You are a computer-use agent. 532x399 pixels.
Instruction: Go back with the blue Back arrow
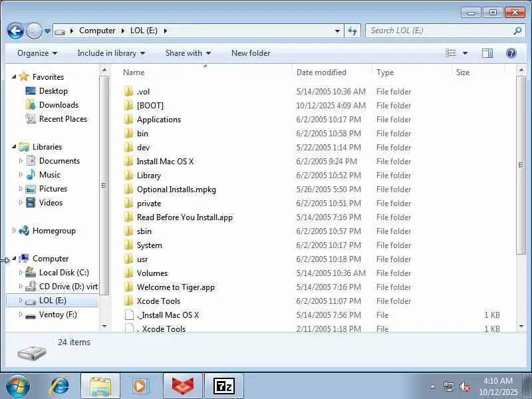[15, 31]
